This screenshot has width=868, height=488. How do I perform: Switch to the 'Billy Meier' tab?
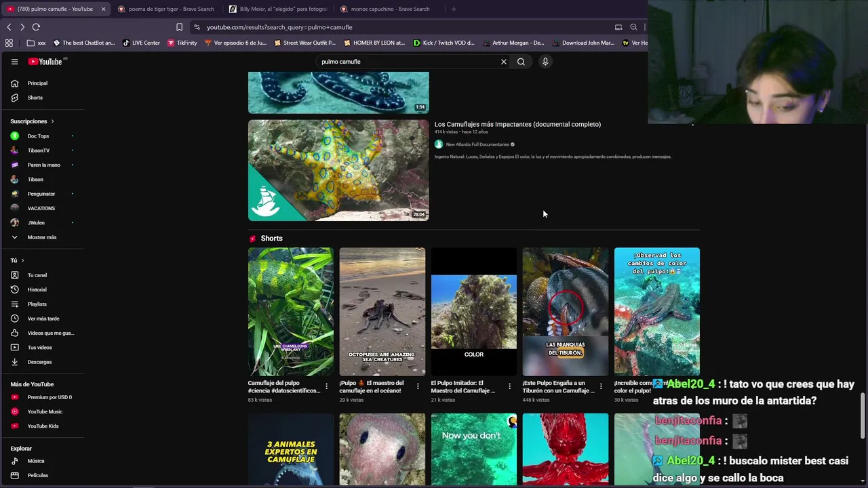tap(278, 9)
